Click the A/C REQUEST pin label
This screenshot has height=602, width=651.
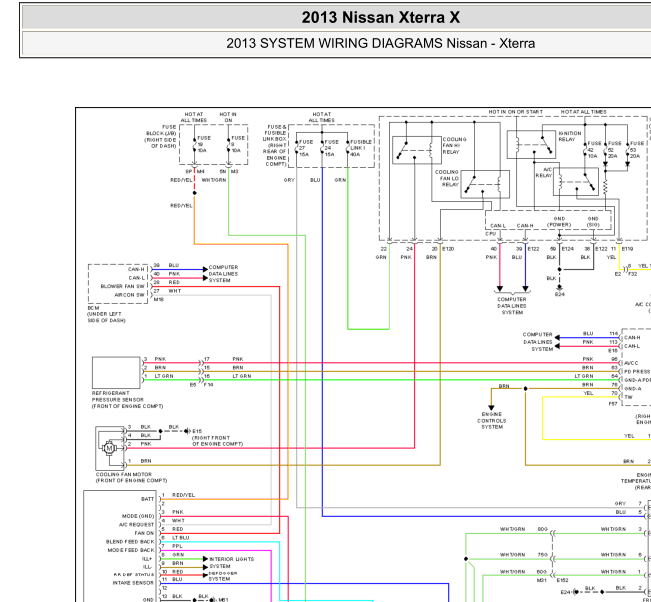[137, 525]
